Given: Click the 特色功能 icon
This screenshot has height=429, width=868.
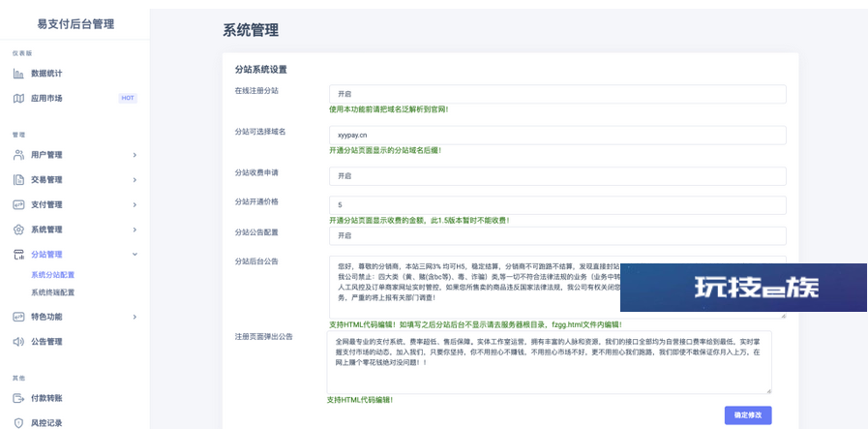Looking at the screenshot, I should [x=18, y=317].
